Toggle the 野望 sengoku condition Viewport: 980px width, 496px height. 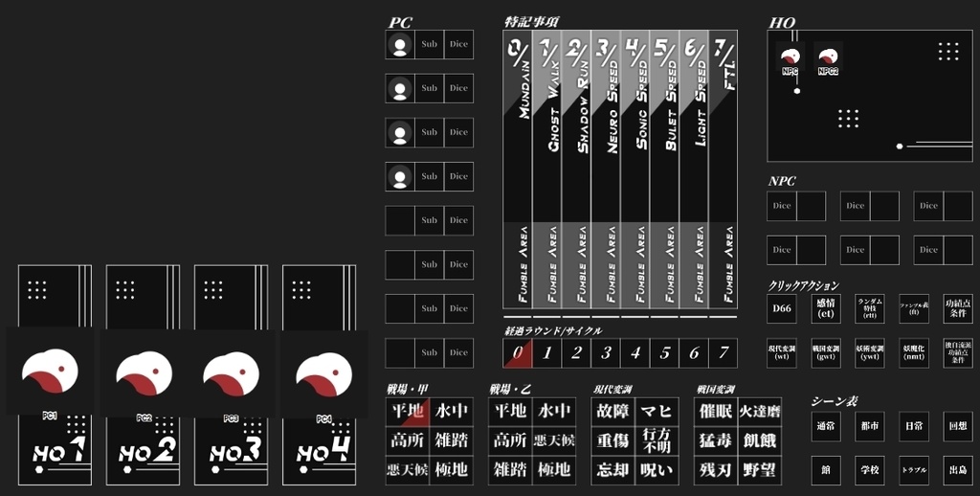click(759, 470)
